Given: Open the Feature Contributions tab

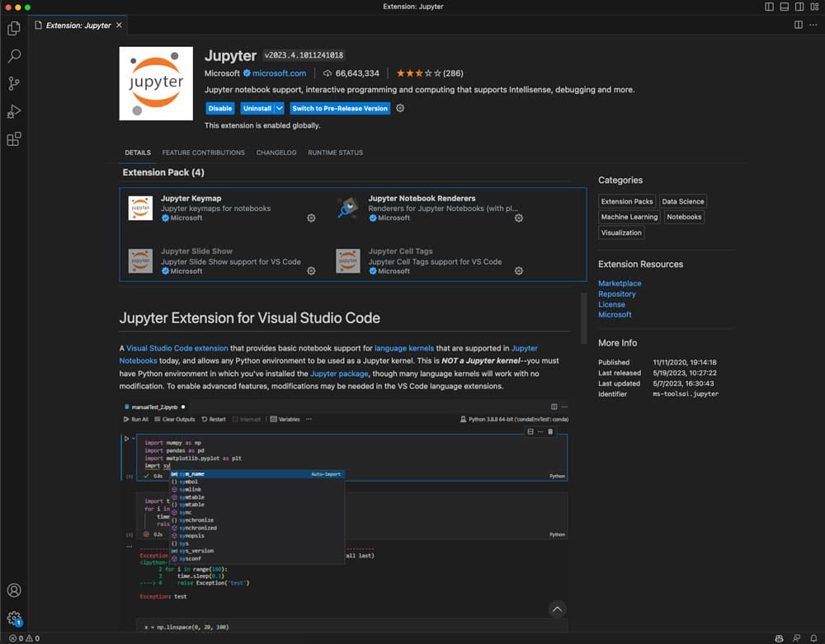Looking at the screenshot, I should click(x=203, y=153).
